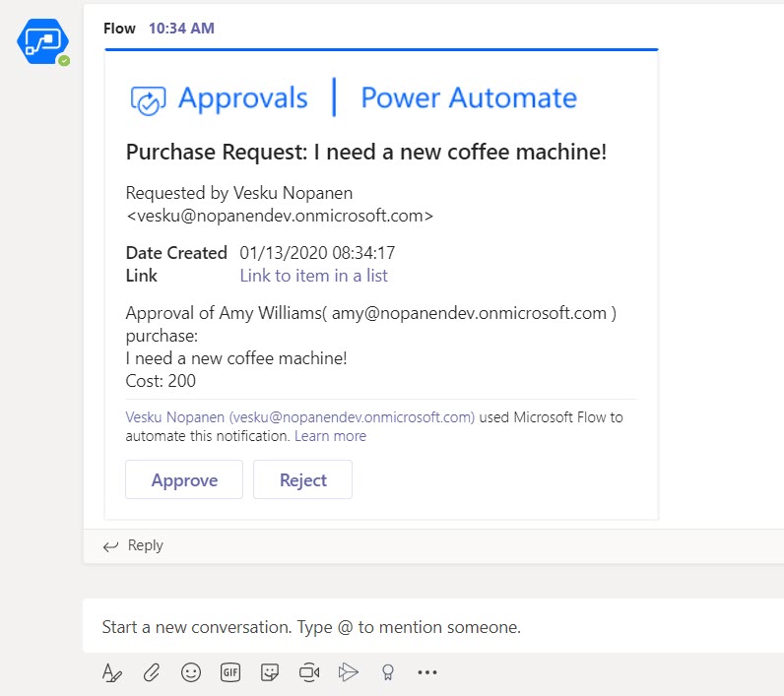The image size is (784, 696).
Task: Click the paper-plane Stream icon in compose toolbar
Action: tap(348, 672)
